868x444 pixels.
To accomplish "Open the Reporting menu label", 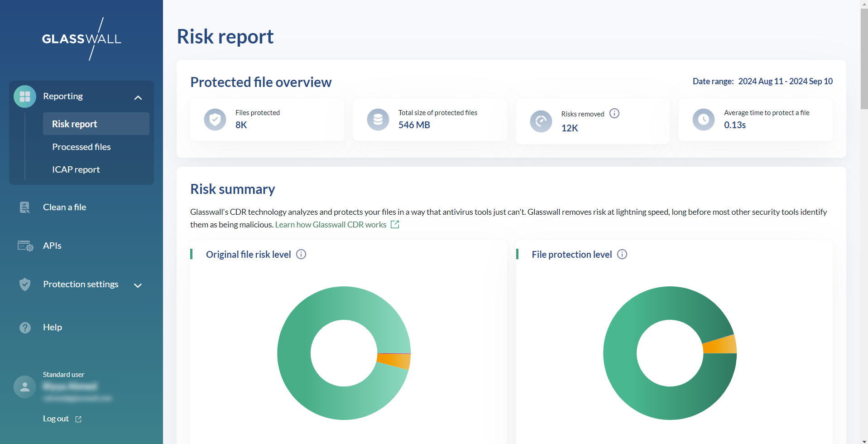I will tap(63, 96).
